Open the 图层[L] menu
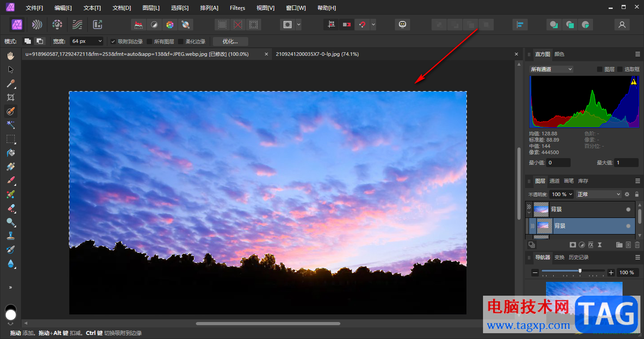The width and height of the screenshot is (644, 339). point(151,8)
